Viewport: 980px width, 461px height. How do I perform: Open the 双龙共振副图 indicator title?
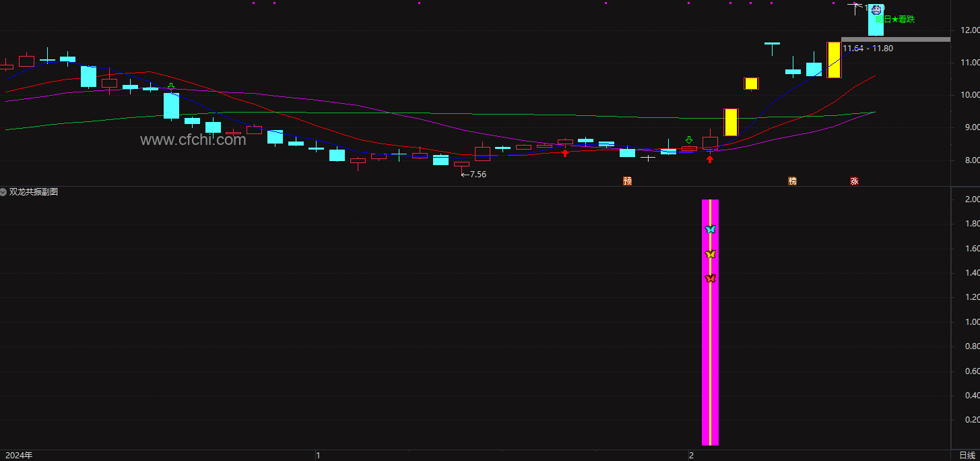[x=34, y=192]
